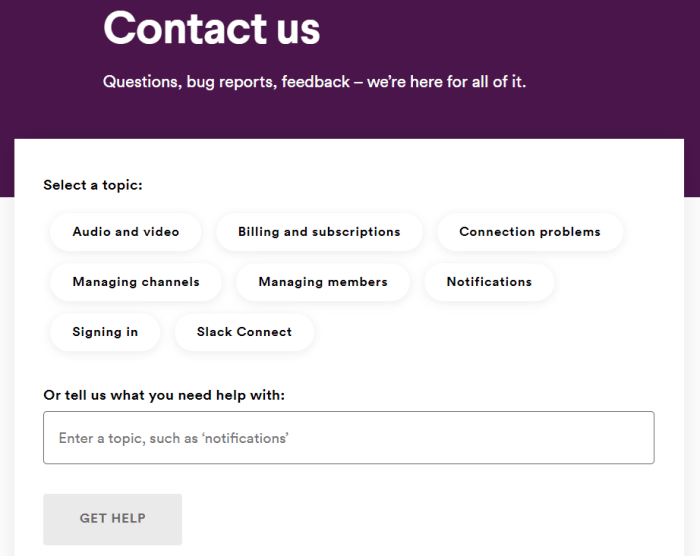Choose the Billing and subscriptions topic

[319, 232]
